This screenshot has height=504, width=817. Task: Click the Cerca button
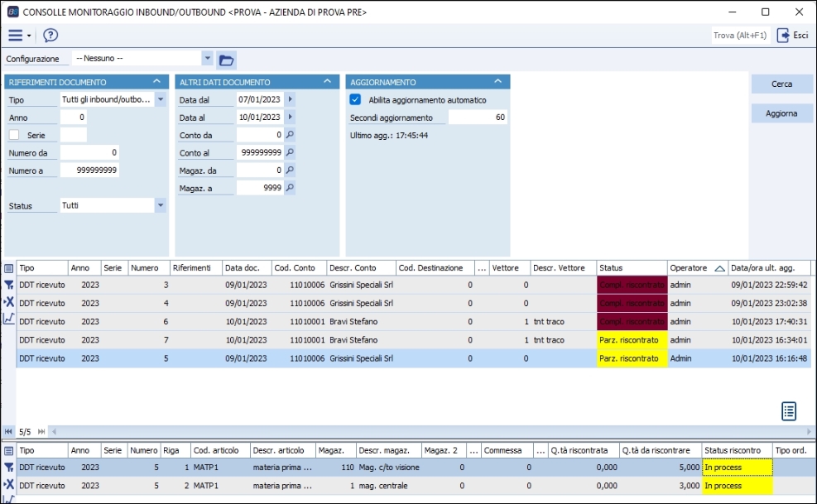coord(781,84)
